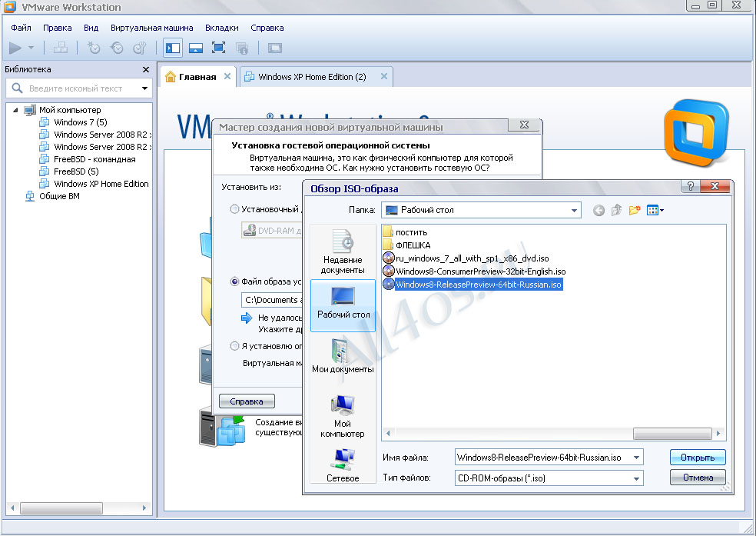The image size is (756, 536).
Task: Select Windows 7 (5) in library
Action: (x=80, y=122)
